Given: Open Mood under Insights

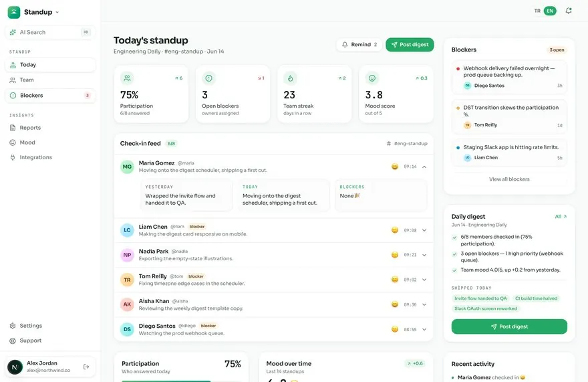Looking at the screenshot, I should click(50, 142).
